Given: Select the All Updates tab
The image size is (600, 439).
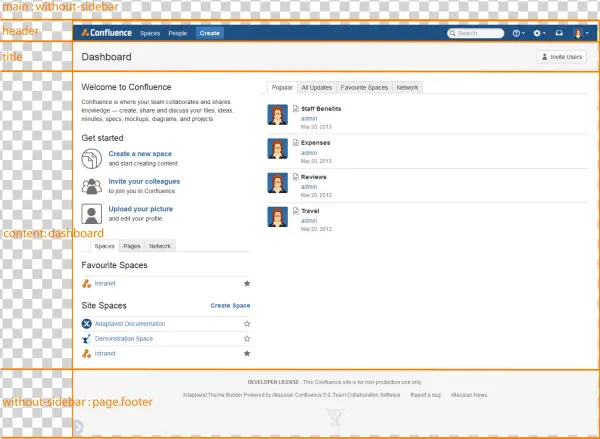Looking at the screenshot, I should (x=317, y=88).
